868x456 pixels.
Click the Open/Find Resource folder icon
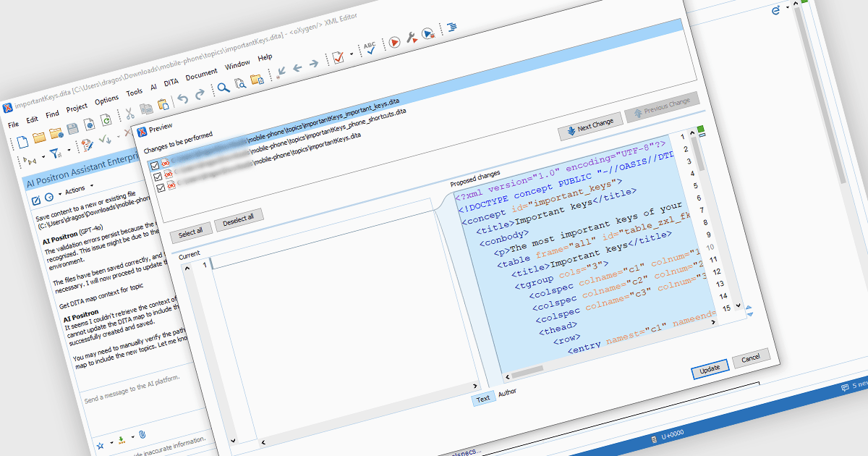257,79
